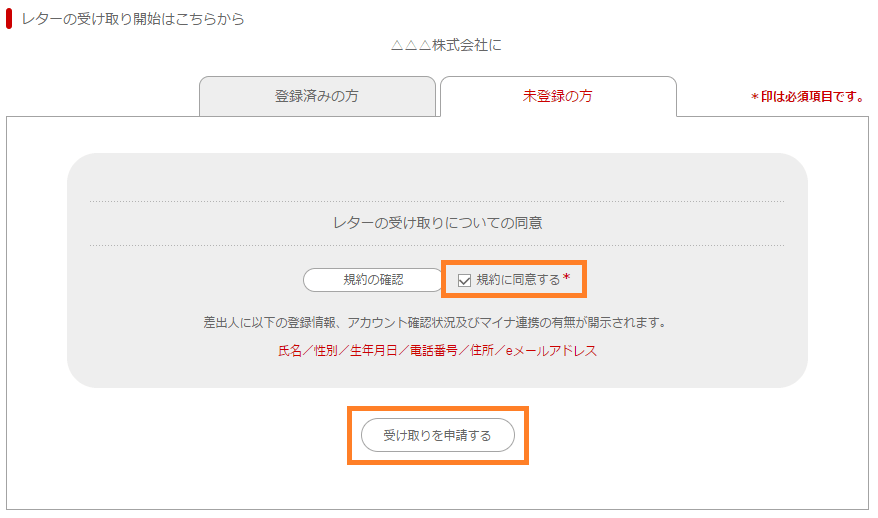Click the red 住所 item in disclosed list
The height and width of the screenshot is (518, 878).
[482, 351]
